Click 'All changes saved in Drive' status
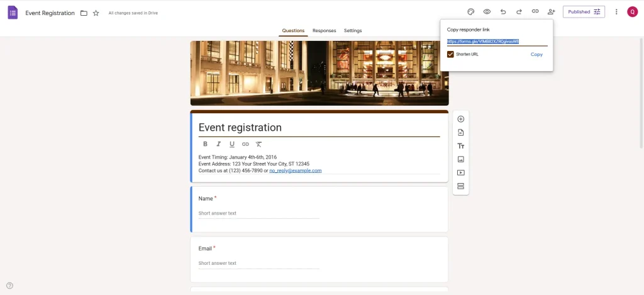The width and height of the screenshot is (644, 295). click(133, 13)
